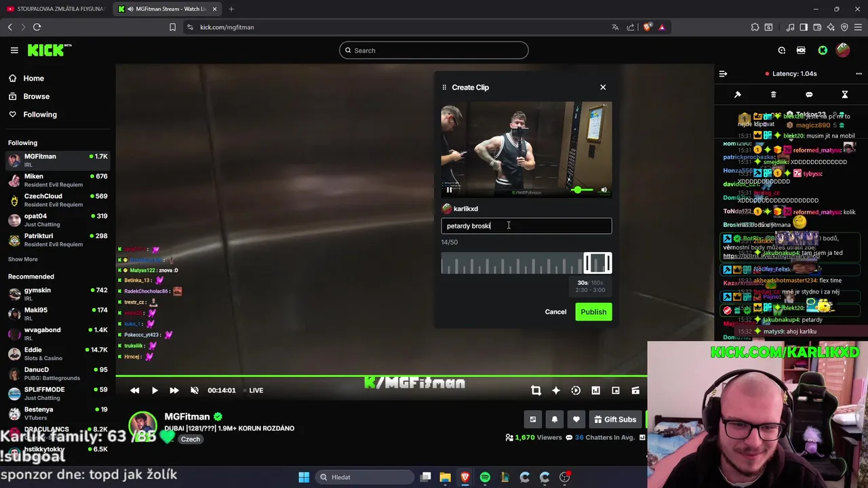
Task: Toggle picture-in-picture mode on player
Action: [616, 390]
